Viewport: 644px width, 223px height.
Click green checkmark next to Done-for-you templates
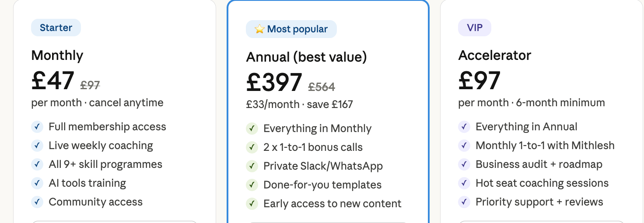click(252, 185)
